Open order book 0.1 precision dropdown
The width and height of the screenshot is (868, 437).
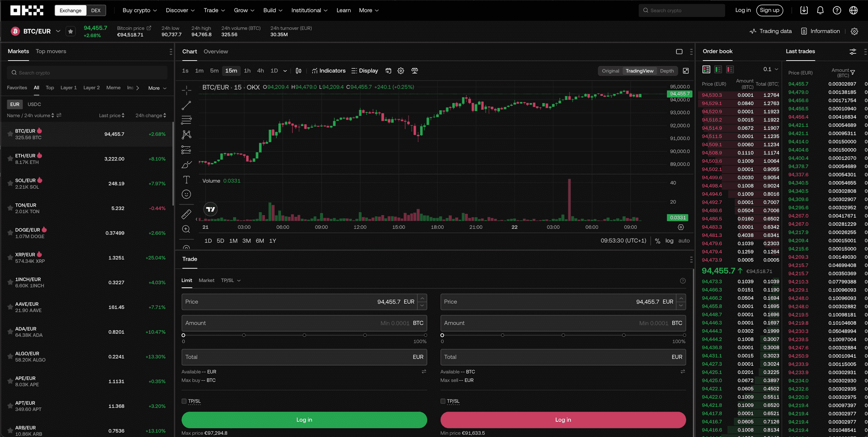[x=771, y=69]
